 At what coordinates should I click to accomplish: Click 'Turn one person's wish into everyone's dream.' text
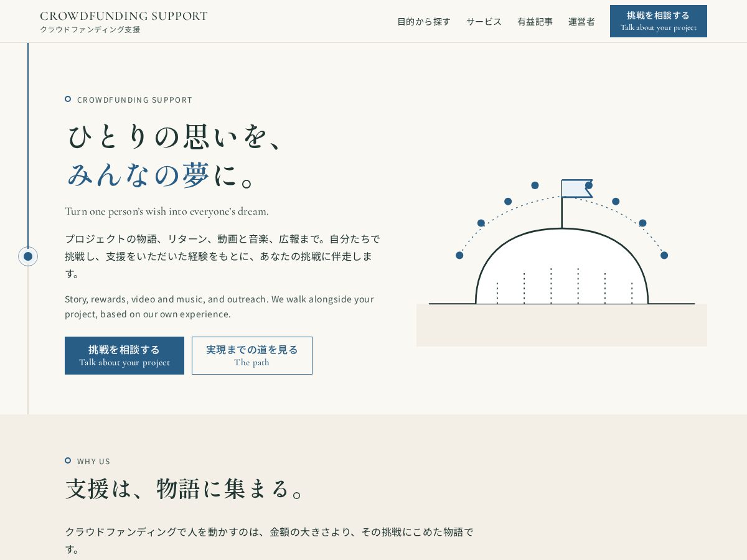[x=167, y=212]
